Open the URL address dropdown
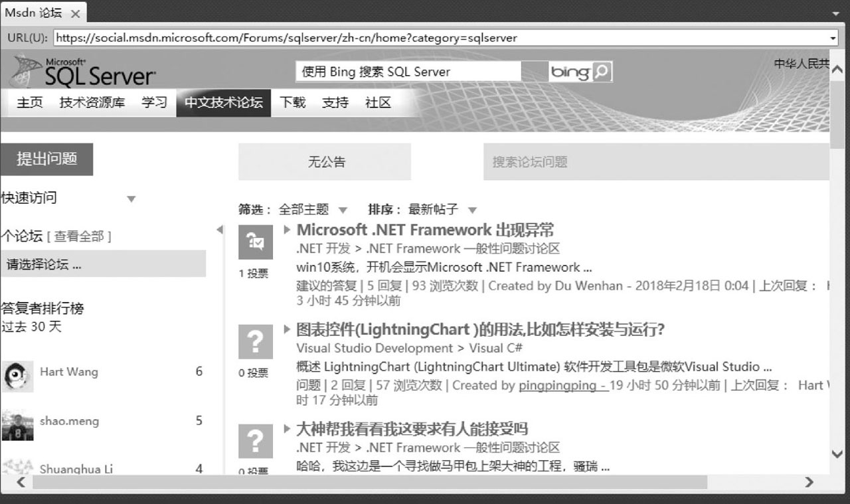Screen dimensions: 850x504 coord(833,38)
